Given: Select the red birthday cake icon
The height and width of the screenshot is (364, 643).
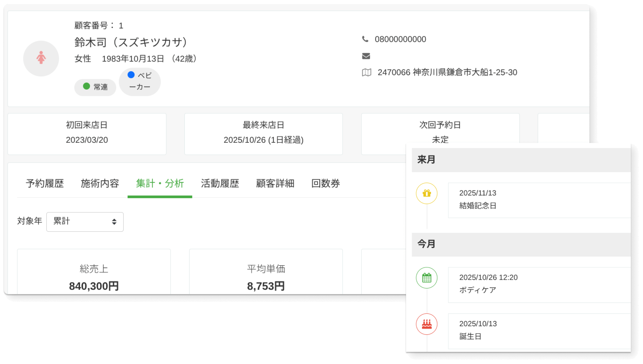Looking at the screenshot, I should [426, 324].
